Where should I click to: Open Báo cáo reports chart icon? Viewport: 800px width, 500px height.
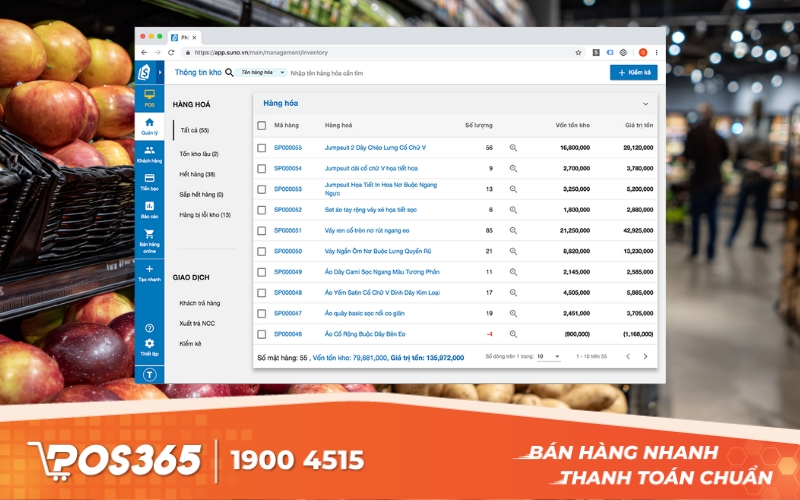[x=149, y=206]
